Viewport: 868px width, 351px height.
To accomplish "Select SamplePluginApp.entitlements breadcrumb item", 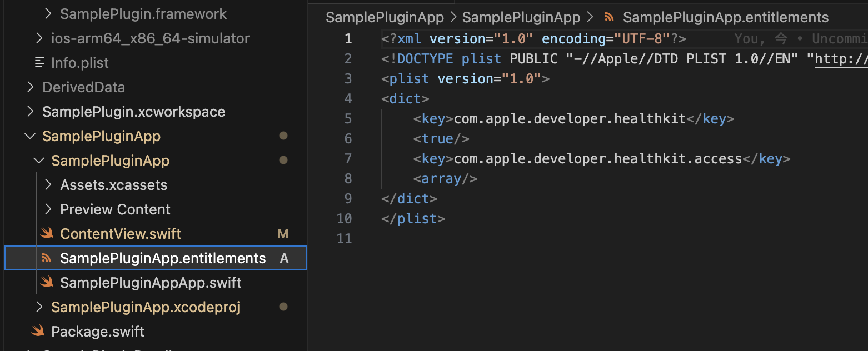I will [x=726, y=18].
